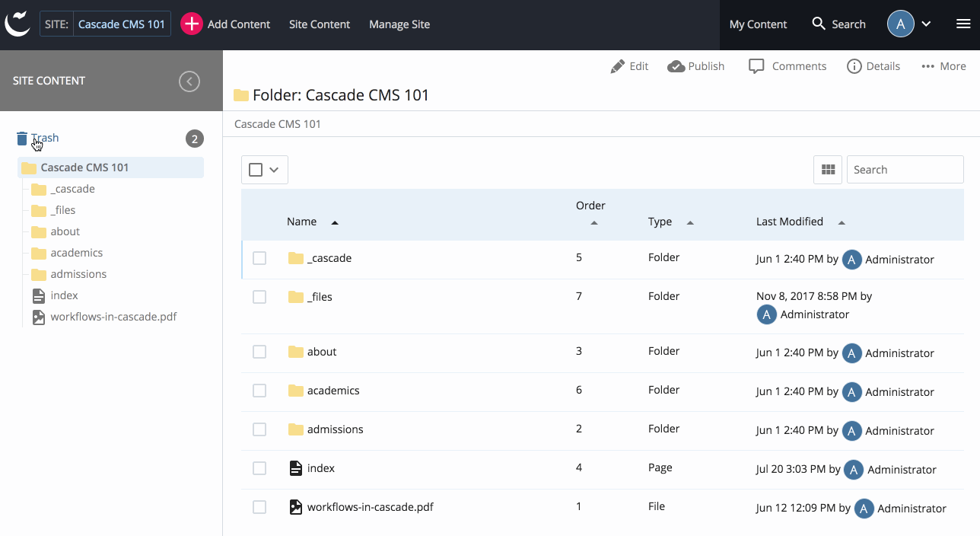
Task: Select admissions in sidebar tree
Action: click(78, 274)
